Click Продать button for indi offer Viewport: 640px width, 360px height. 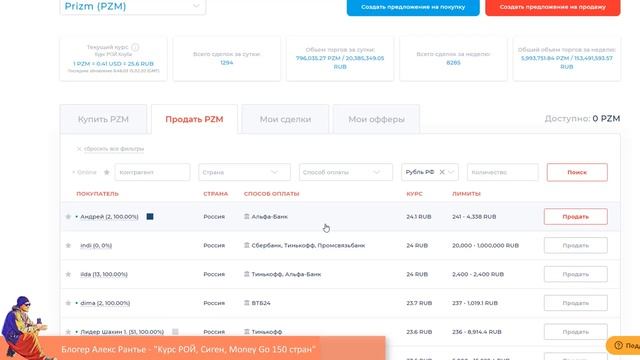(576, 246)
